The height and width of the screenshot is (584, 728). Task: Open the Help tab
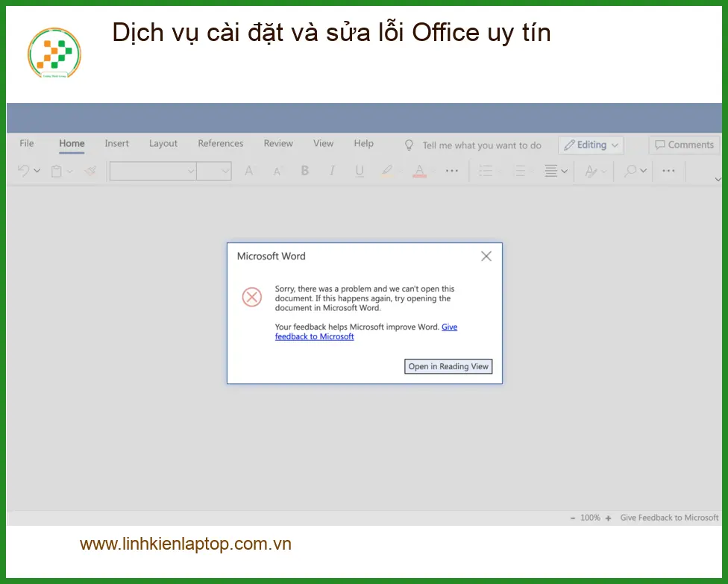(363, 143)
